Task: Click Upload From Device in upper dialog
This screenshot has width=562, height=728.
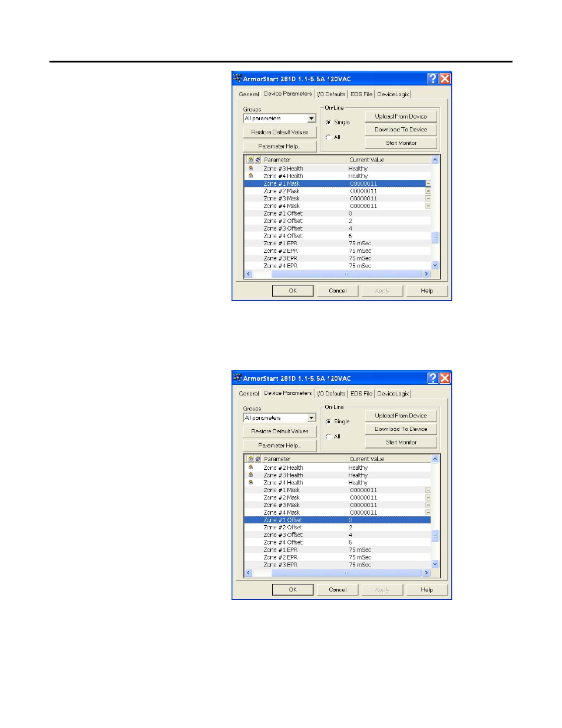Action: pos(401,116)
